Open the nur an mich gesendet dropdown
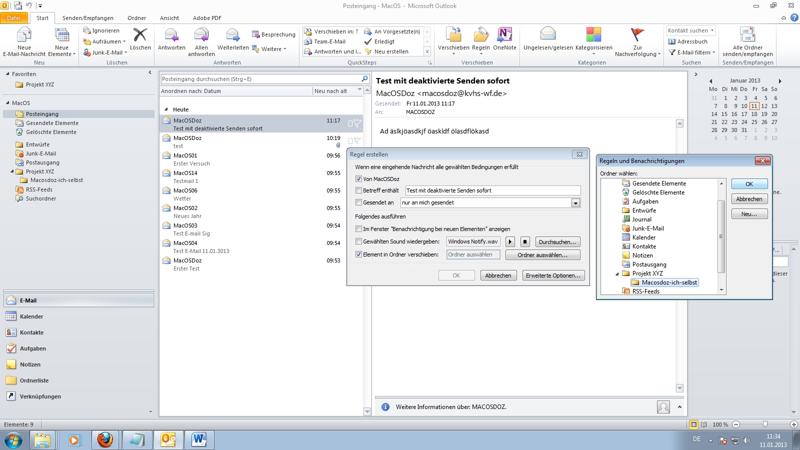The image size is (800, 450). point(576,203)
